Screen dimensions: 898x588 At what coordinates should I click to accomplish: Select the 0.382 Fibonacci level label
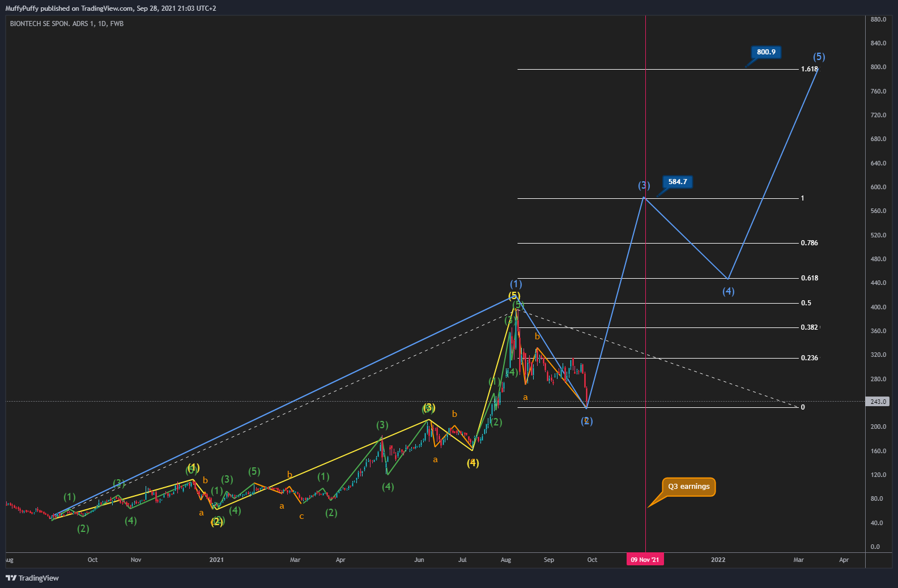809,327
